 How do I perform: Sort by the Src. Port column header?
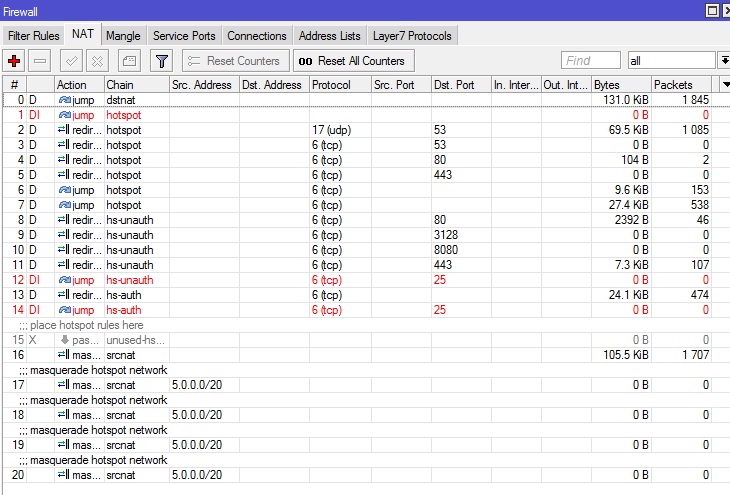click(x=401, y=85)
